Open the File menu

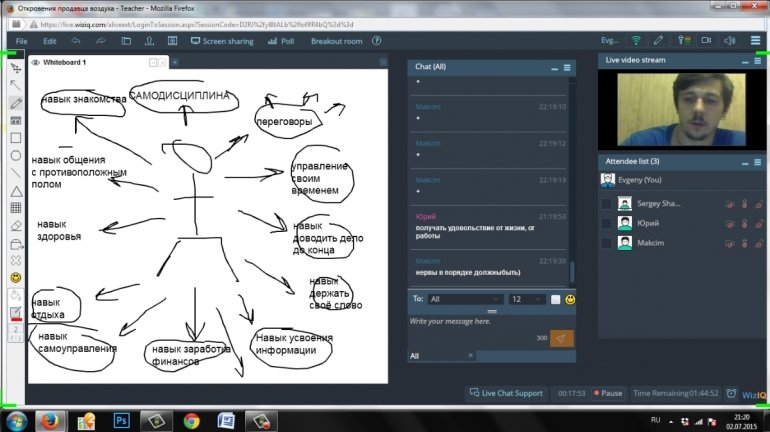[21, 41]
